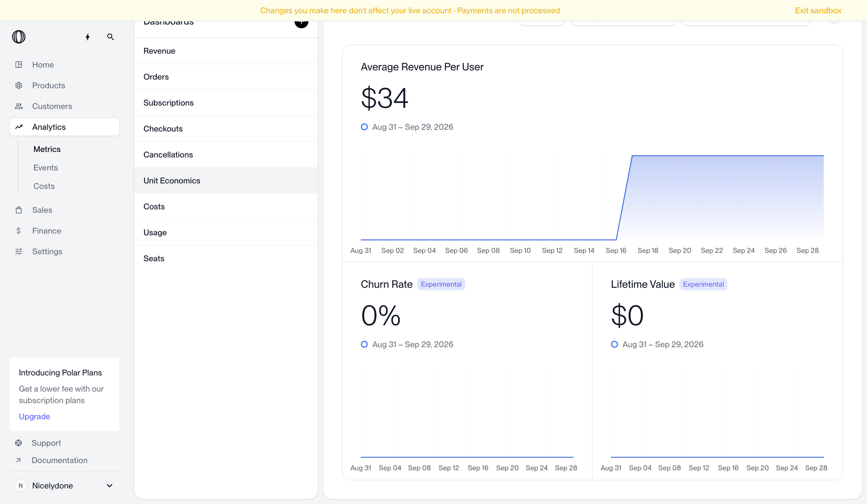The height and width of the screenshot is (504, 867).
Task: Select the Cancellations dashboard
Action: point(226,155)
